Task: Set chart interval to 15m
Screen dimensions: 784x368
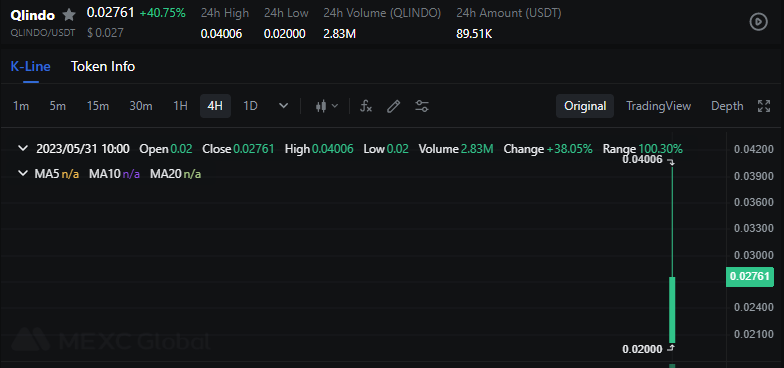Action: 98,106
